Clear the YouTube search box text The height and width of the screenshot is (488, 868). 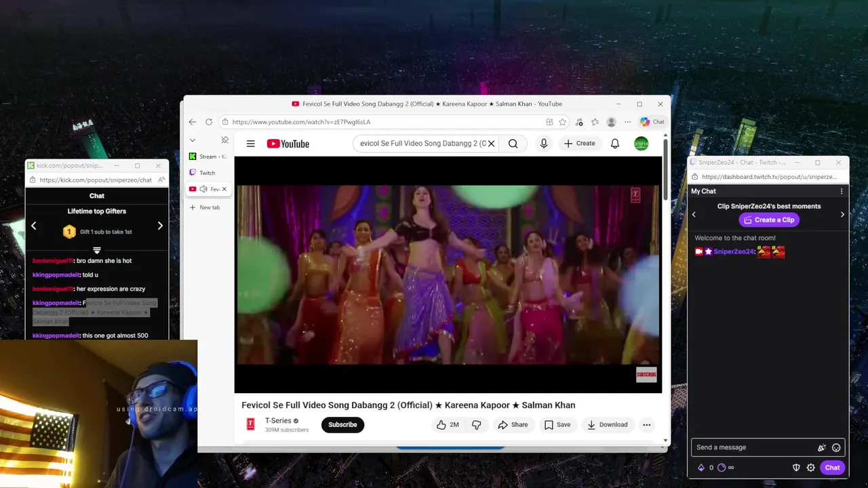[x=491, y=144]
